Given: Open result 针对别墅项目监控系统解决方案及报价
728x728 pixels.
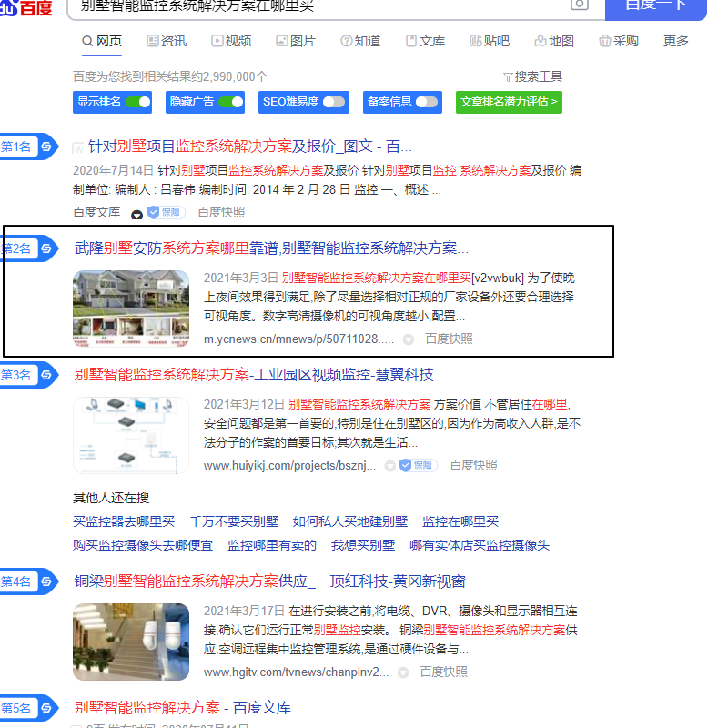Looking at the screenshot, I should [x=249, y=147].
